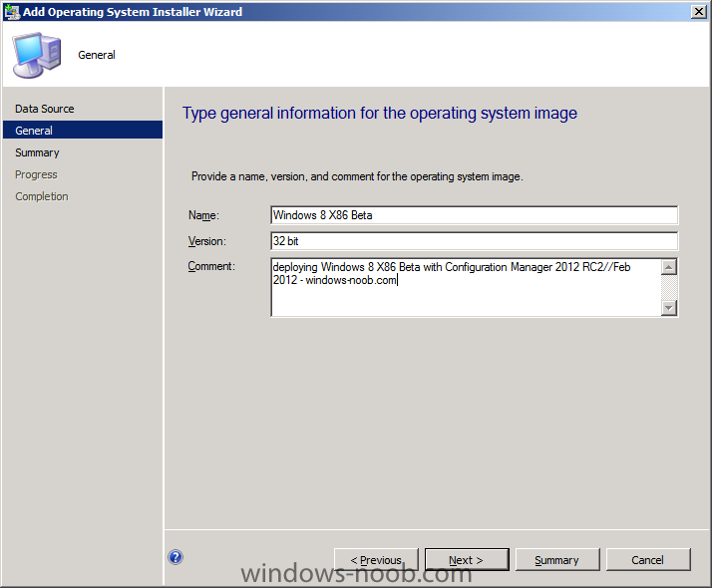Click the 'General' header title text
712x588 pixels.
[x=97, y=55]
